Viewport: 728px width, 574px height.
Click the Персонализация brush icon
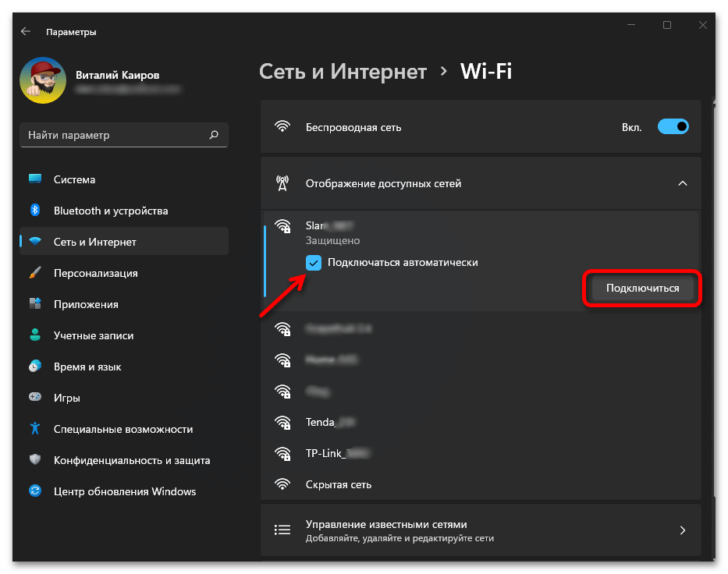pyautogui.click(x=35, y=272)
